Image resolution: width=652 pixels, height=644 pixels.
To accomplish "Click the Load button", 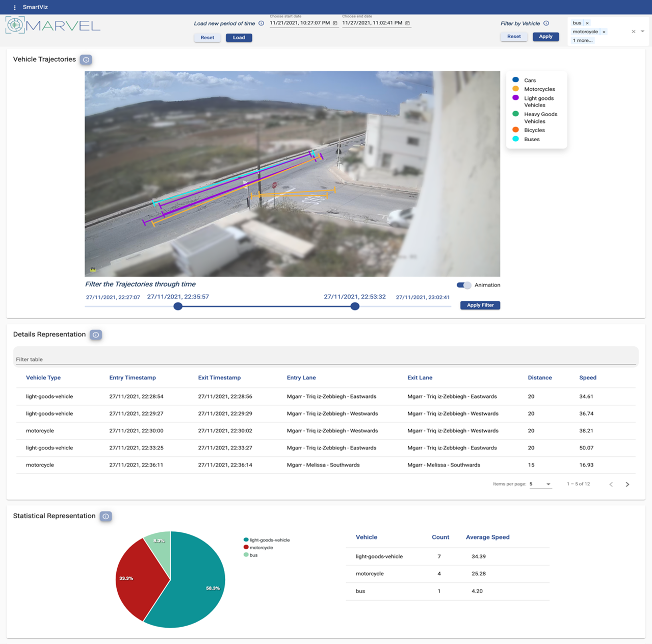I will (x=239, y=38).
